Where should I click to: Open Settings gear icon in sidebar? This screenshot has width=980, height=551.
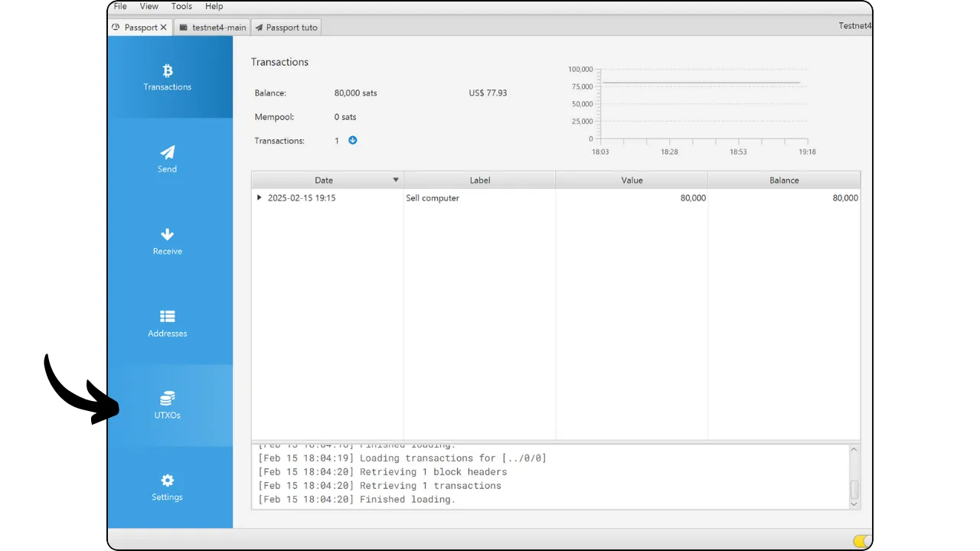168,481
